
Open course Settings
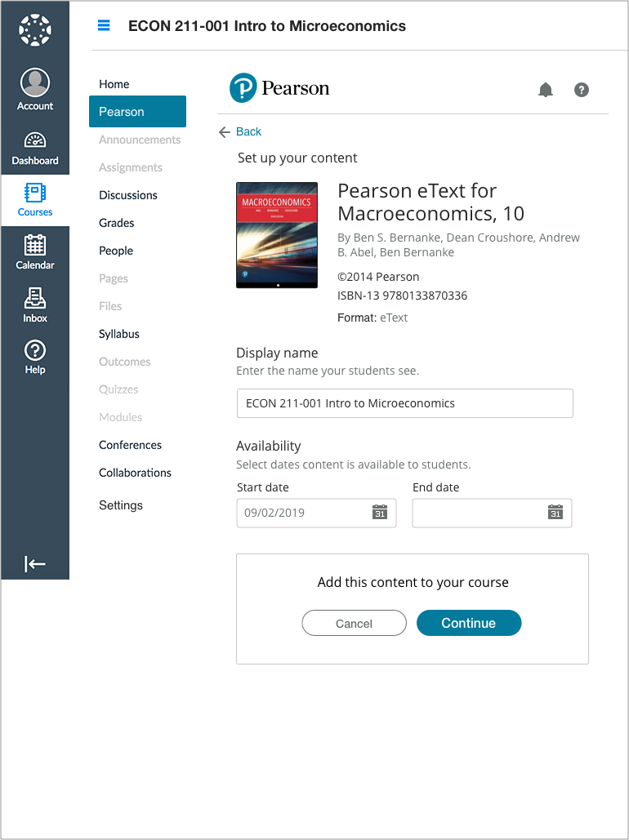point(121,505)
